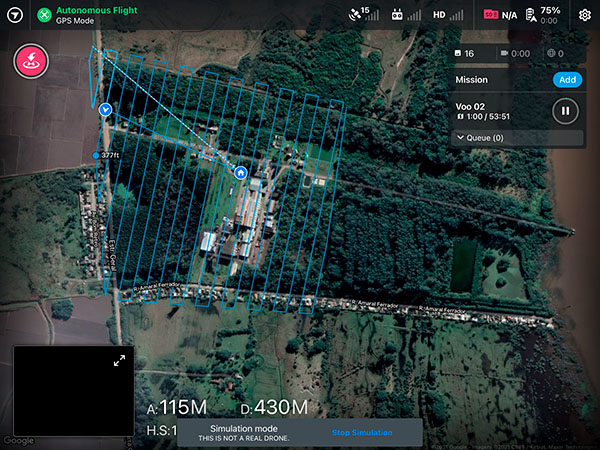The image size is (600, 450).
Task: Tap the Google logo on the map
Action: coord(18,441)
